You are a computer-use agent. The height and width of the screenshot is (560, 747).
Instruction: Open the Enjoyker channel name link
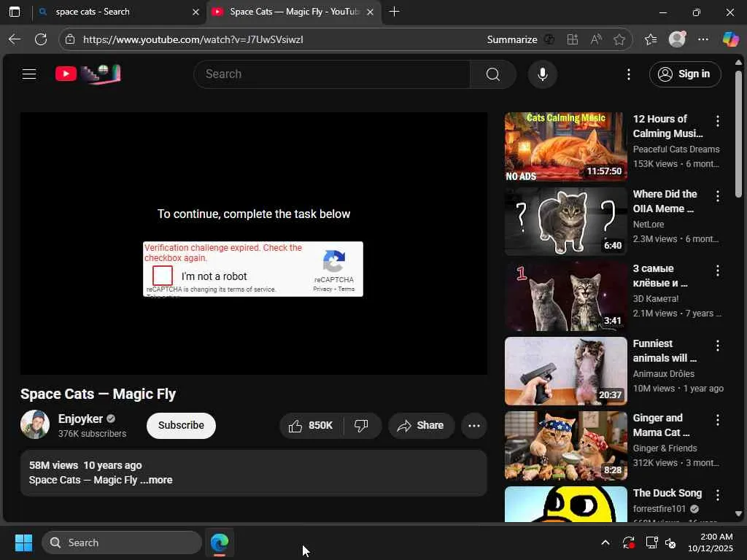click(80, 419)
